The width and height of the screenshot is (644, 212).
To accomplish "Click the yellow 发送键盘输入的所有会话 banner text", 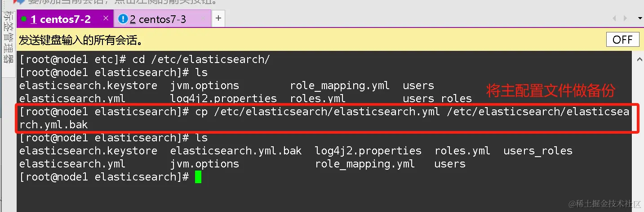I will click(81, 41).
